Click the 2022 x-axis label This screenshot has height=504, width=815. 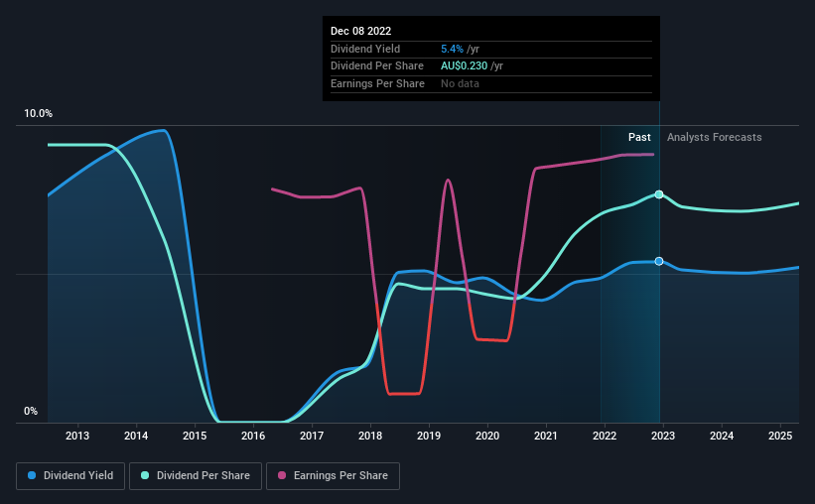[x=605, y=436]
